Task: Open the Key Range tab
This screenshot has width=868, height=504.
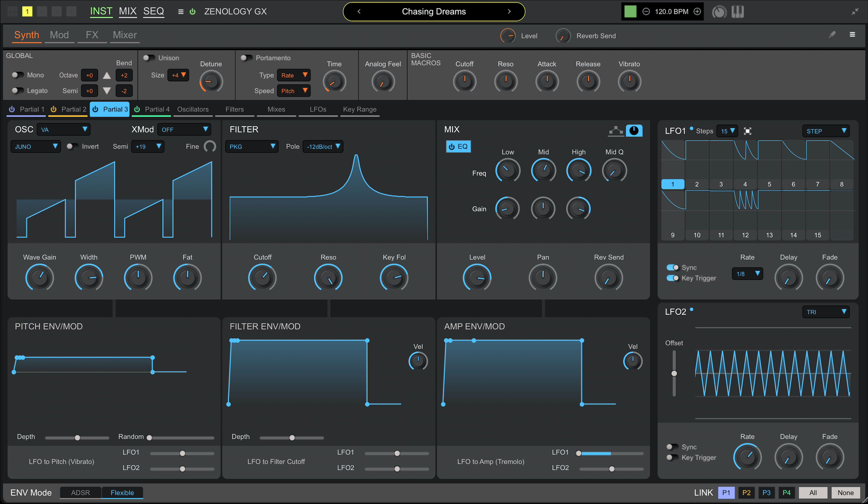Action: pos(360,109)
